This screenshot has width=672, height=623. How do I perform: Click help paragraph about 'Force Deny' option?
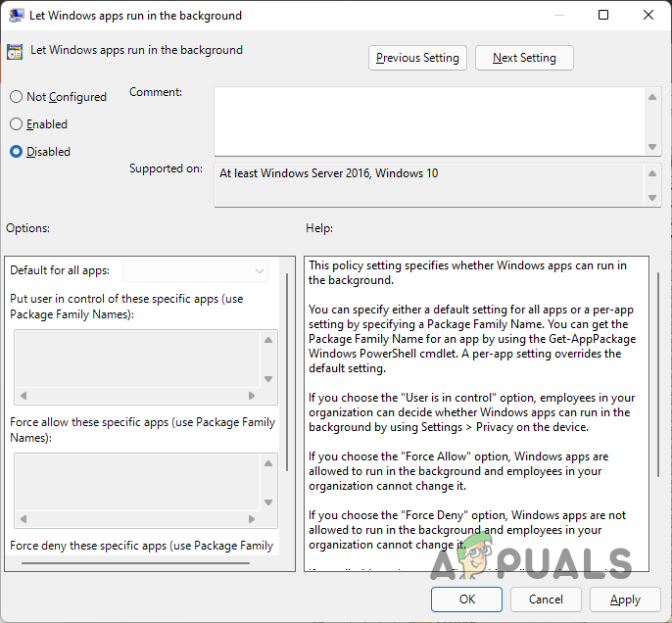point(467,530)
